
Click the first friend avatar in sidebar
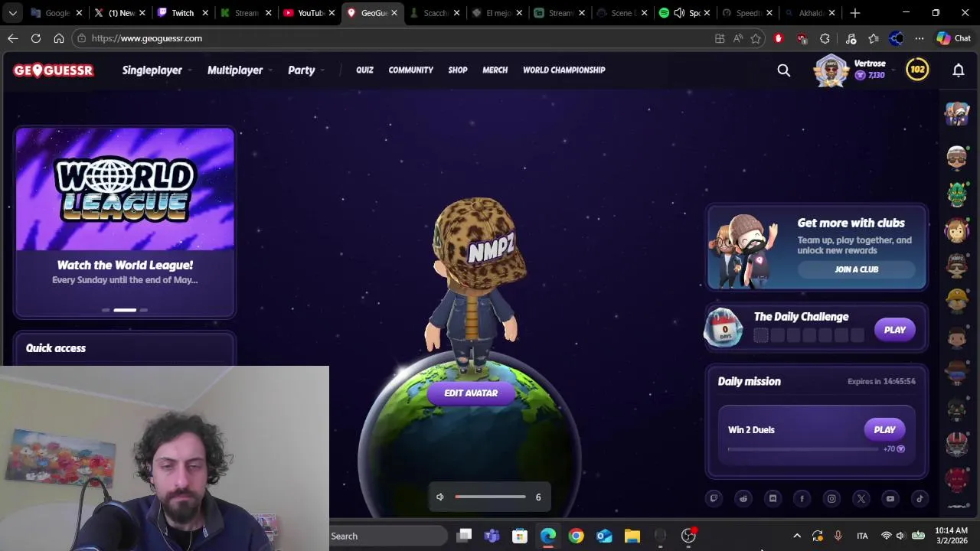pos(957,114)
